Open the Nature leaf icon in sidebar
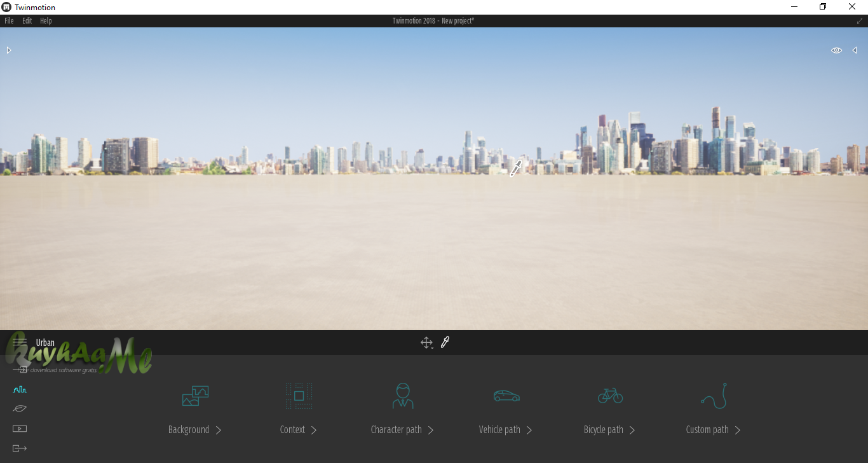Screen dimensions: 868x463 [20, 408]
